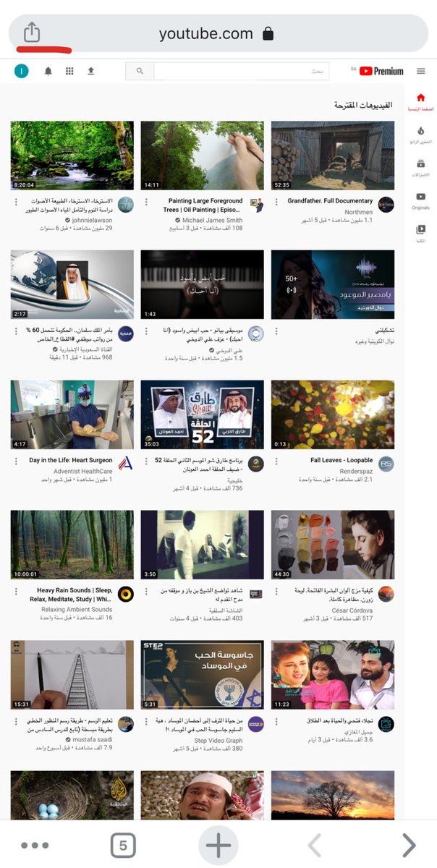437x868 pixels.
Task: Open Originals in the sidebar
Action: coord(420,200)
